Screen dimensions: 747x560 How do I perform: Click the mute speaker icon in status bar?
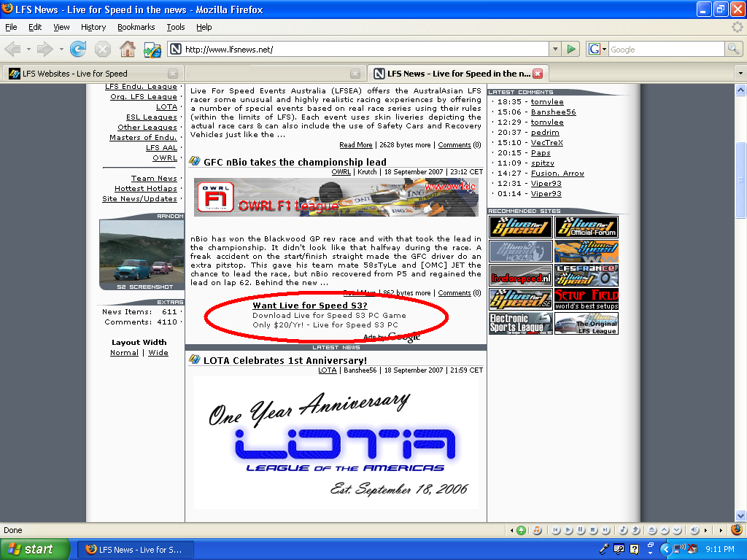[x=694, y=530]
